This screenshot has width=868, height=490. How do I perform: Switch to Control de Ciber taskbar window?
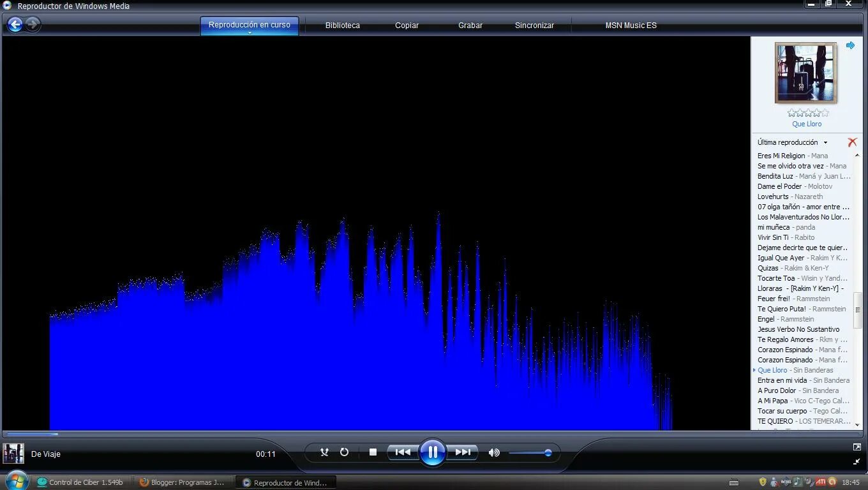tap(82, 482)
